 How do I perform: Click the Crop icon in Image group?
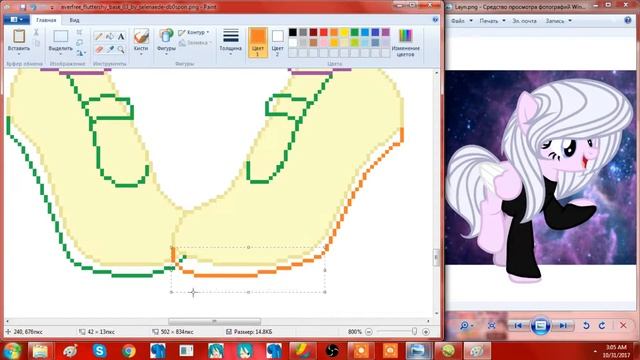80,32
